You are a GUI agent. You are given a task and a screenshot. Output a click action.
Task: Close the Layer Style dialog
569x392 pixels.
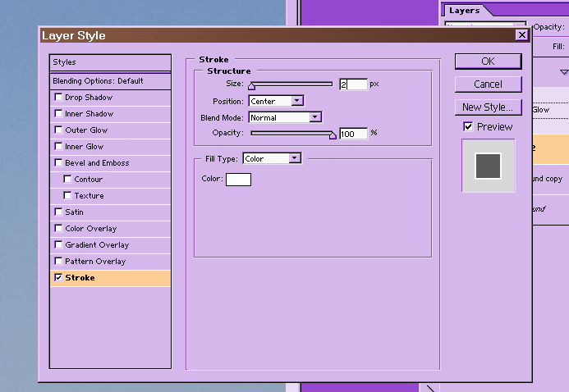click(521, 35)
